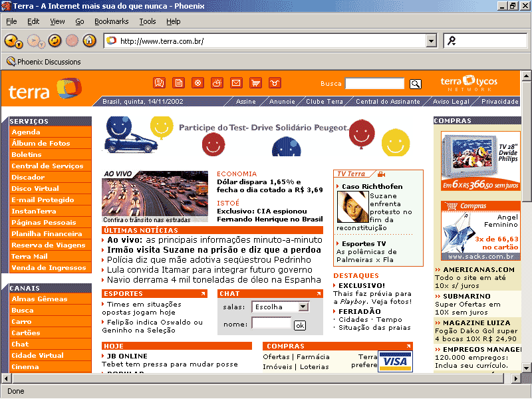Click the browser Back button
532x399 pixels.
pos(11,41)
